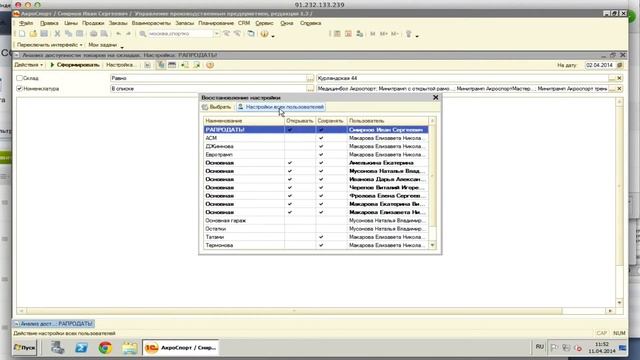The image size is (640, 360).
Task: Toggle Сохранять check in the Евротрамп row
Action: [321, 154]
